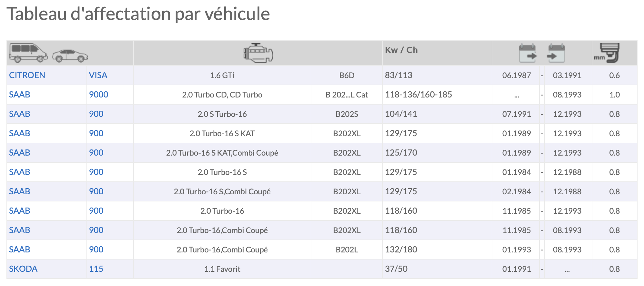Click the Kw / Ch column header
The width and height of the screenshot is (644, 286).
point(401,50)
